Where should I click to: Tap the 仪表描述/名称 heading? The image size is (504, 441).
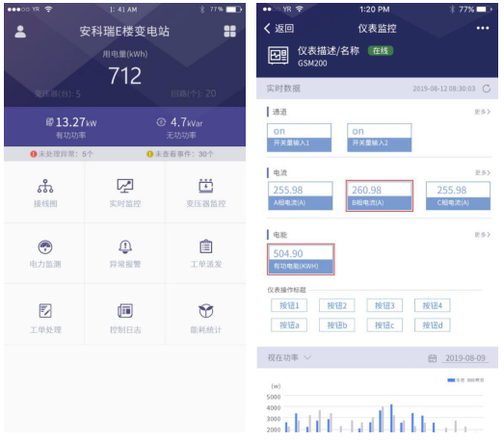(329, 51)
